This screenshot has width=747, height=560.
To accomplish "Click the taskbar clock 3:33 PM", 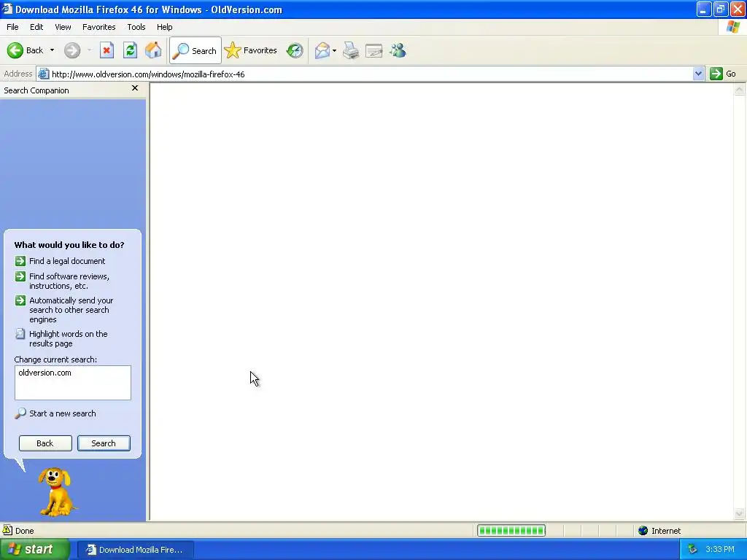I will coord(720,550).
